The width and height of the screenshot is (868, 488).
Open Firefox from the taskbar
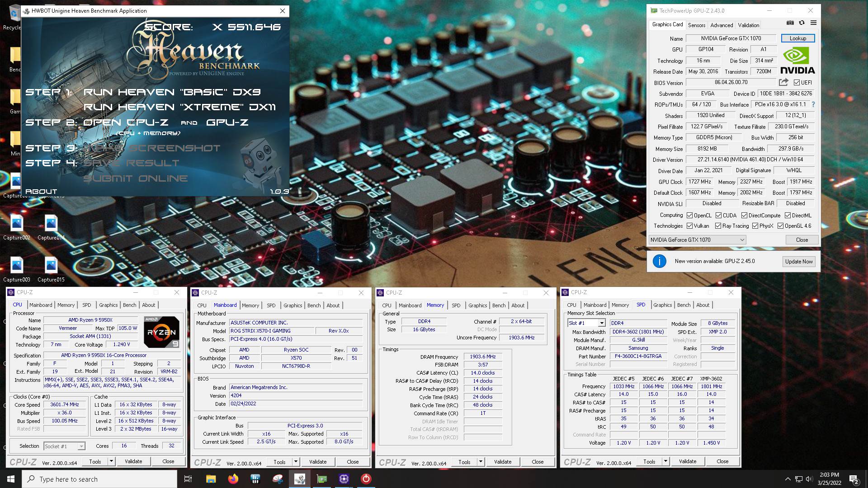pyautogui.click(x=233, y=479)
